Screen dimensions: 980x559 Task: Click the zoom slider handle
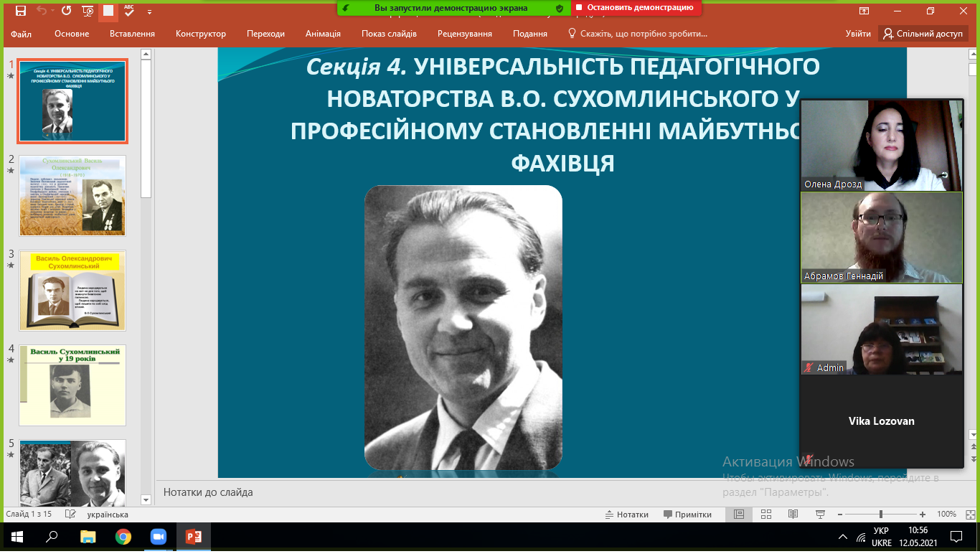pyautogui.click(x=880, y=515)
